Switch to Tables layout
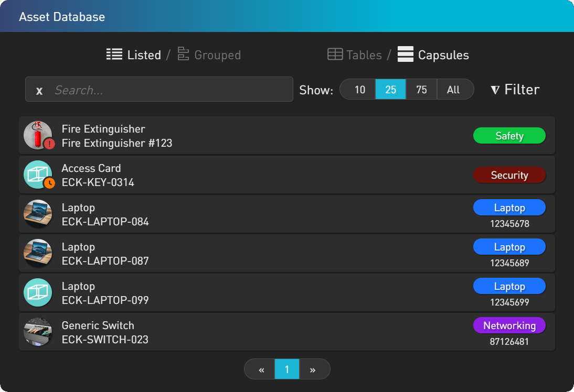Image resolution: width=574 pixels, height=392 pixels. 364,55
